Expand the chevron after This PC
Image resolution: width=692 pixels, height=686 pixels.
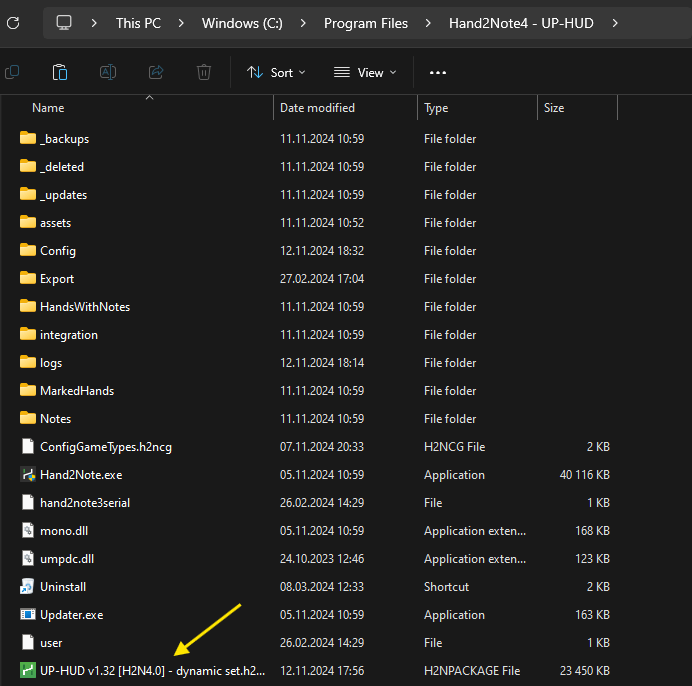pos(181,23)
